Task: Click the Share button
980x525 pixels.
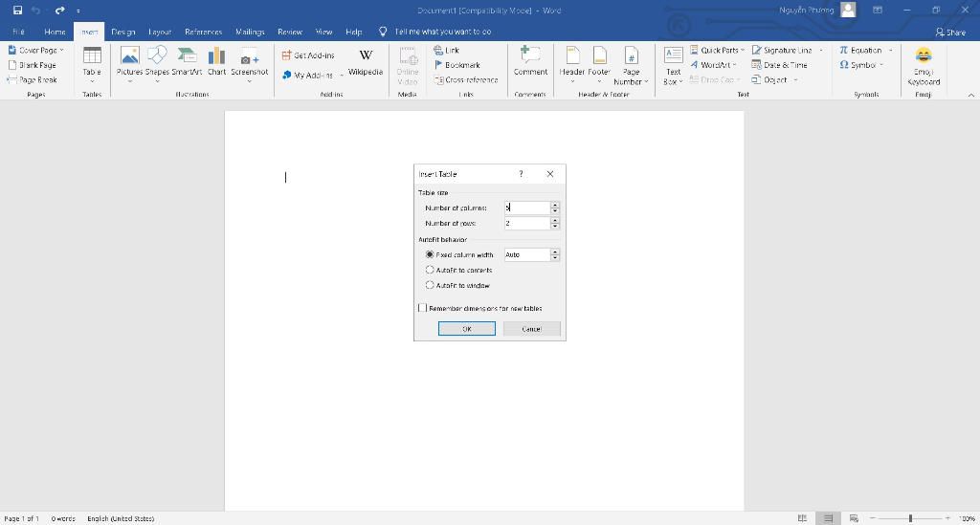Action: pyautogui.click(x=950, y=32)
